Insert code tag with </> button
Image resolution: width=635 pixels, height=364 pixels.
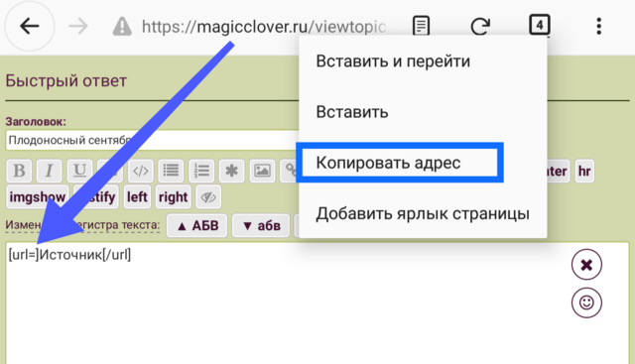coord(141,171)
